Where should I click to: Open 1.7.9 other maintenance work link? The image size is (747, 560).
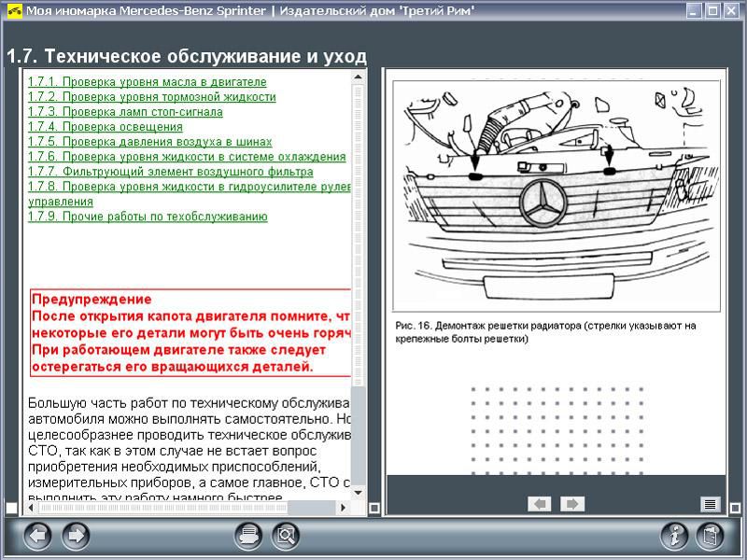148,217
